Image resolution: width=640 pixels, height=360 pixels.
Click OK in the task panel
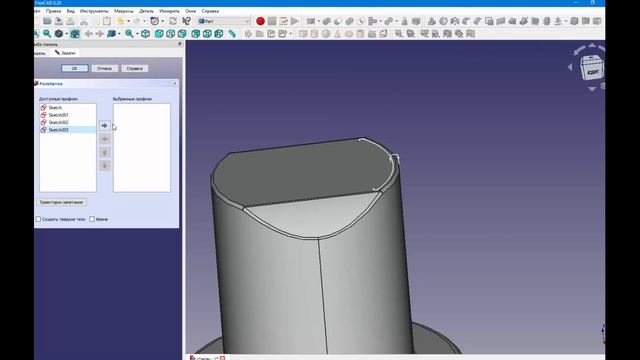pos(75,68)
